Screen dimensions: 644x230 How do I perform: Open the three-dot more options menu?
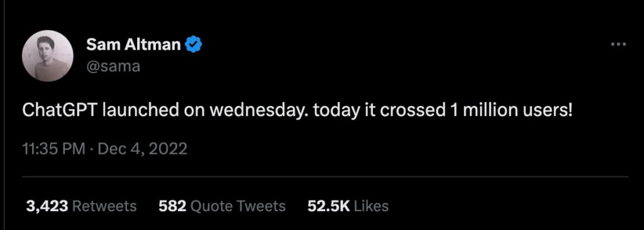click(x=618, y=44)
